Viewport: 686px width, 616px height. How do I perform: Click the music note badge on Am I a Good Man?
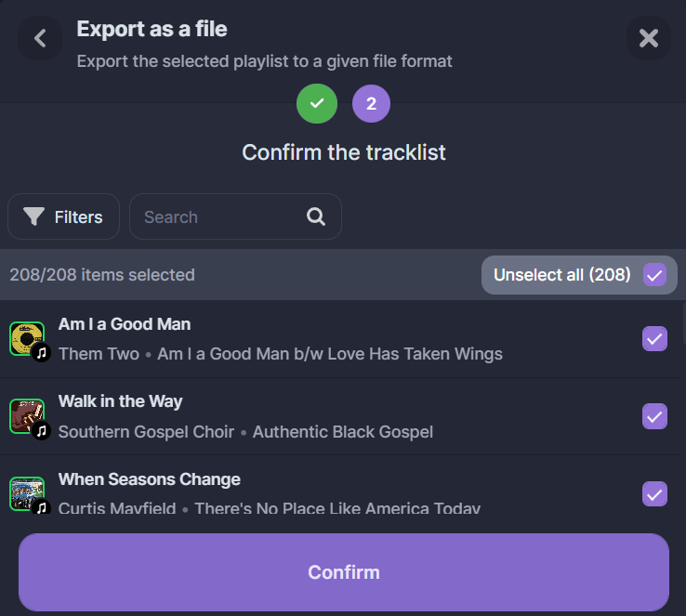point(41,354)
